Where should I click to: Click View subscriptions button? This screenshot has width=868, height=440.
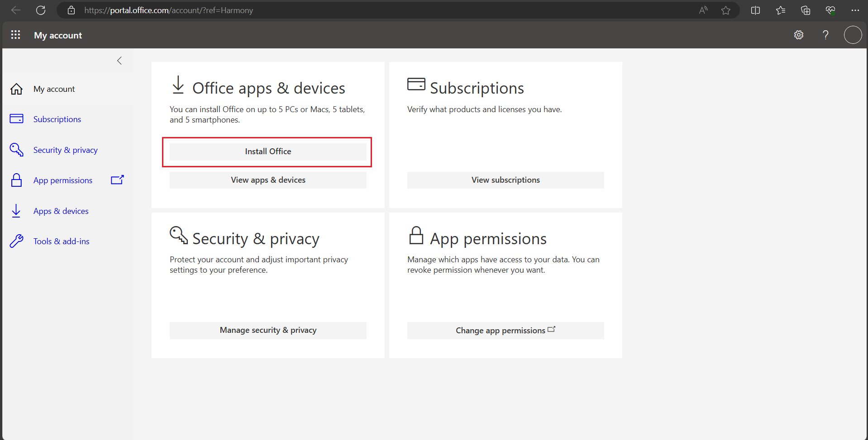506,180
